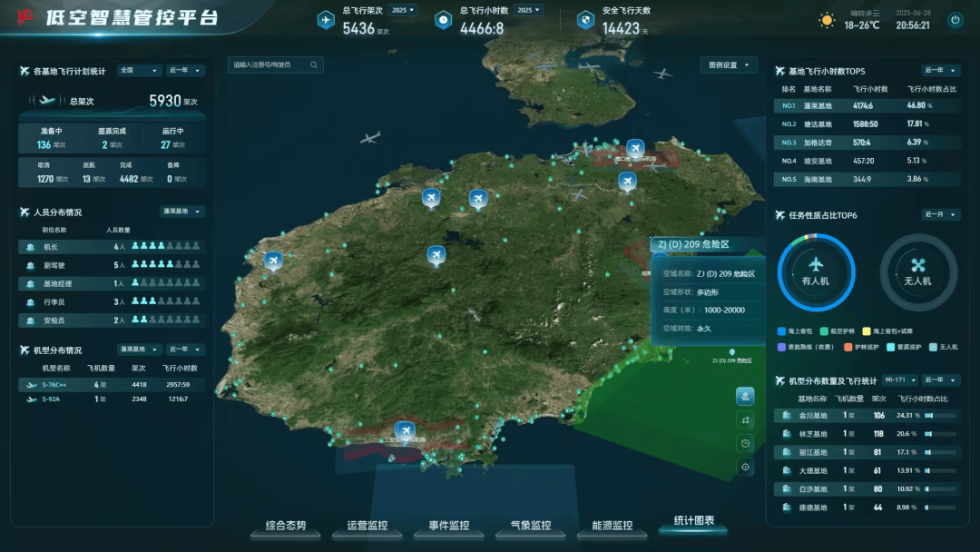Image resolution: width=980 pixels, height=552 pixels.
Task: Click the 蓬莱基地 row in TOP5 ranking
Action: (x=867, y=105)
